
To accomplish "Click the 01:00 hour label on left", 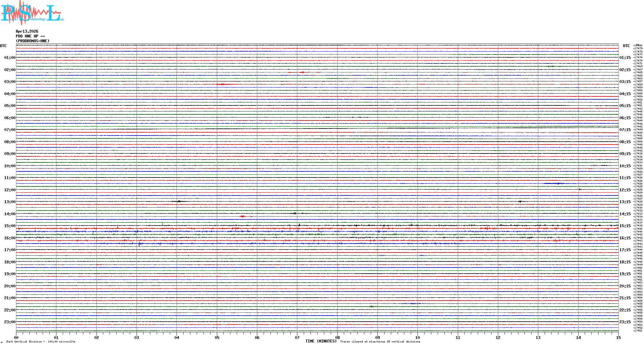I will pos(10,58).
